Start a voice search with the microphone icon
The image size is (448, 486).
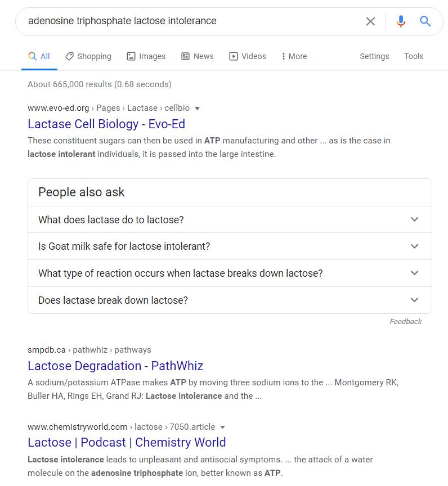coord(400,21)
